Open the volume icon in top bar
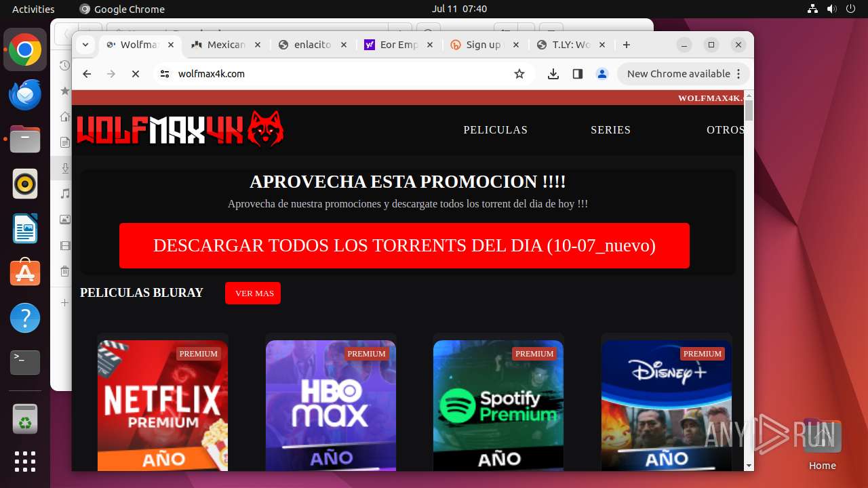868x488 pixels. [832, 9]
